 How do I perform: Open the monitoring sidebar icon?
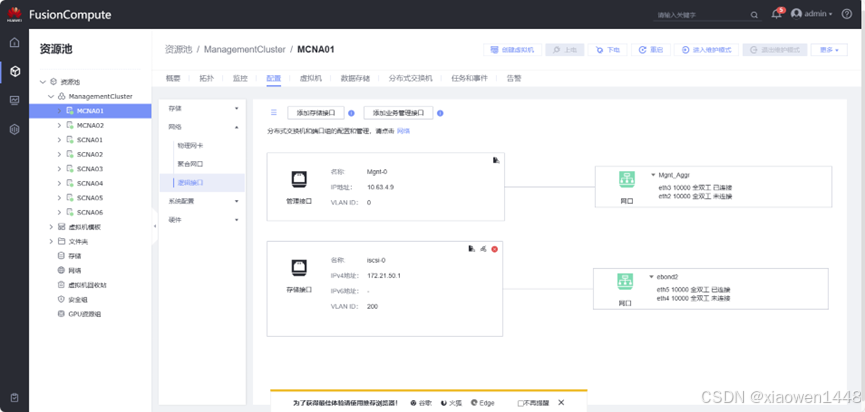pos(15,100)
